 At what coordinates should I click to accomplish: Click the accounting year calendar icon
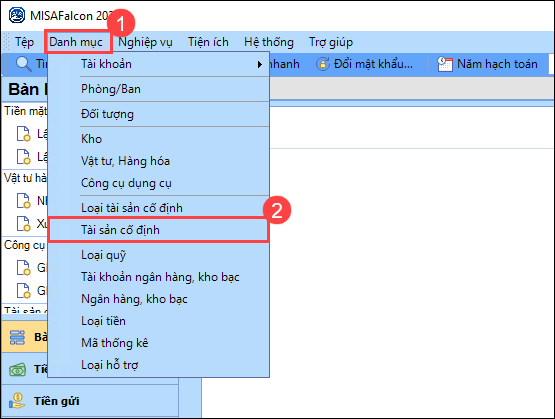coord(445,64)
